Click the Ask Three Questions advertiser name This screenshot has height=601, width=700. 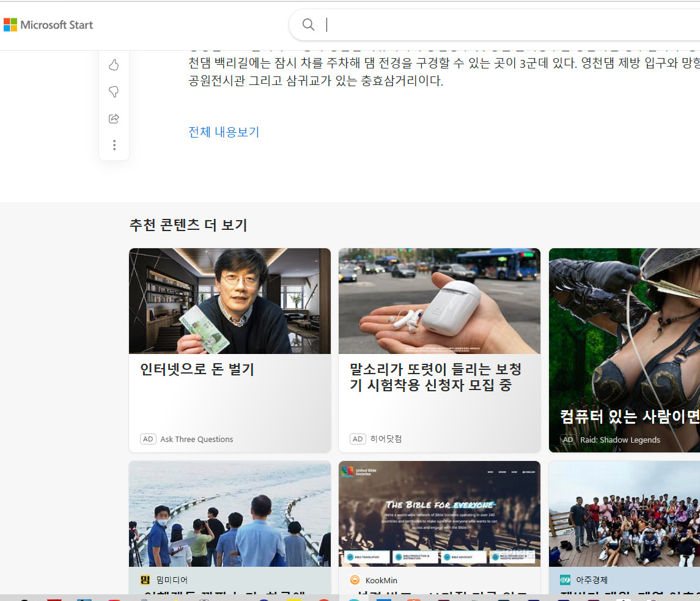click(x=196, y=440)
